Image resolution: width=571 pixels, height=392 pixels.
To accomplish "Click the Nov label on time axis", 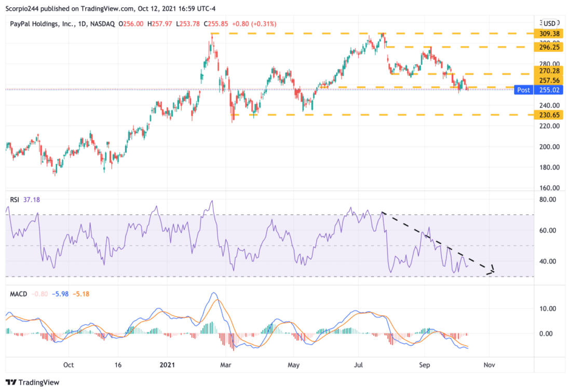I will (488, 365).
